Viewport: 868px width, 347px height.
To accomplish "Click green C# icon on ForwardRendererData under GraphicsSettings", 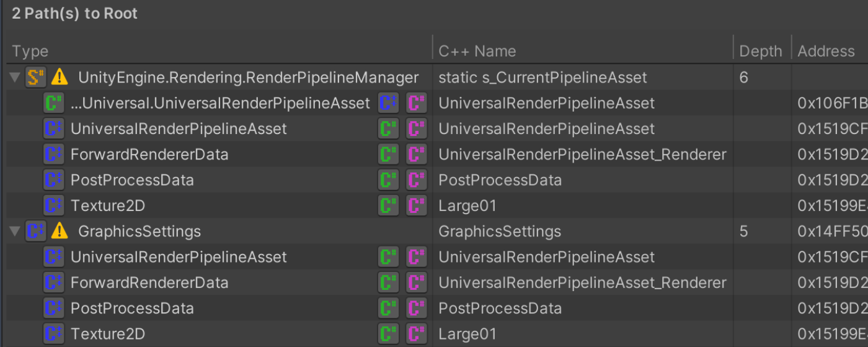I will 389,283.
